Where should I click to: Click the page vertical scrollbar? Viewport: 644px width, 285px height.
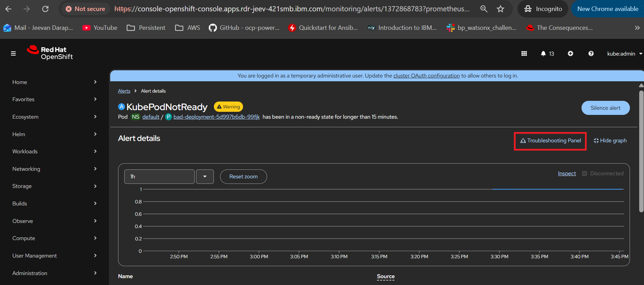pos(641,151)
